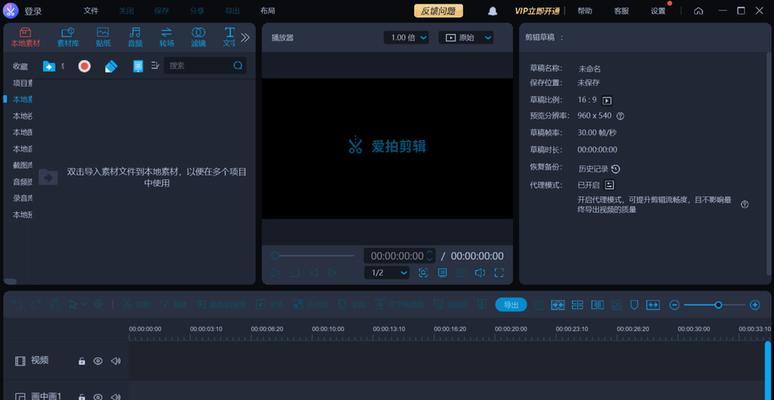Open the 1/2 preview quality dropdown
The image size is (774, 400).
click(387, 273)
